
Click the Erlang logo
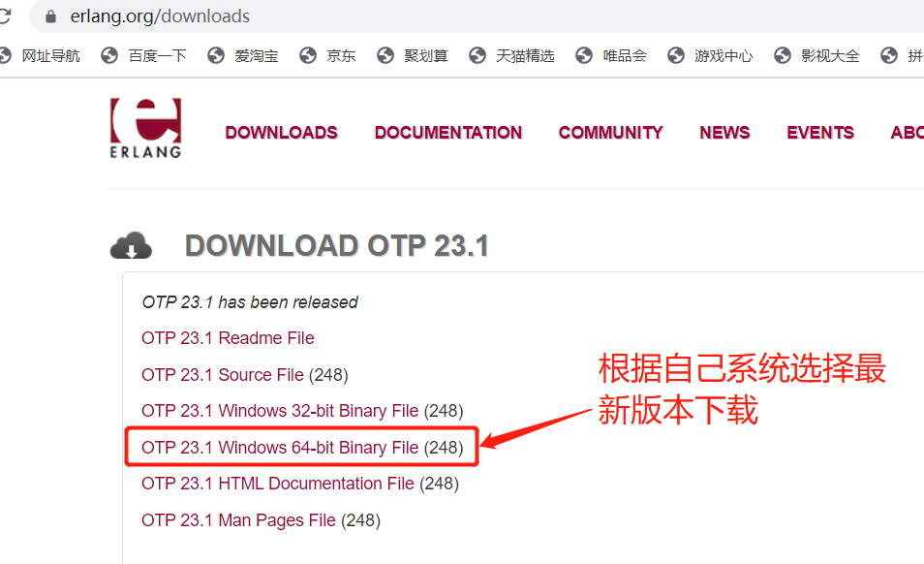point(145,129)
